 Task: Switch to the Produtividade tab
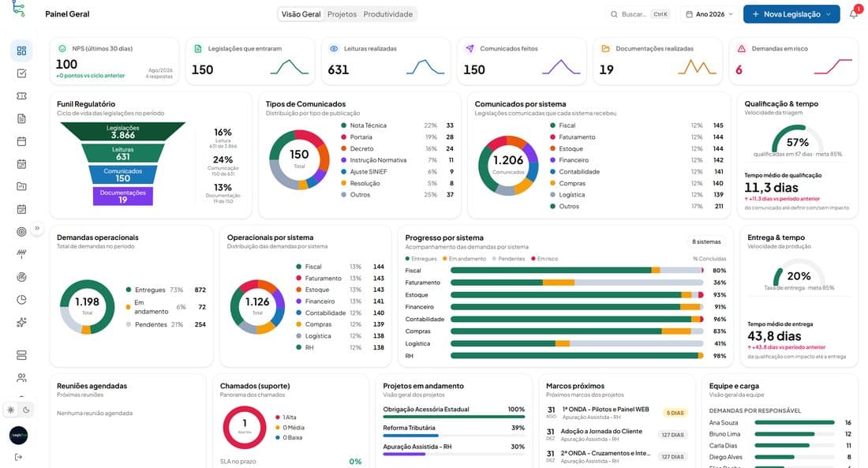pyautogui.click(x=388, y=14)
